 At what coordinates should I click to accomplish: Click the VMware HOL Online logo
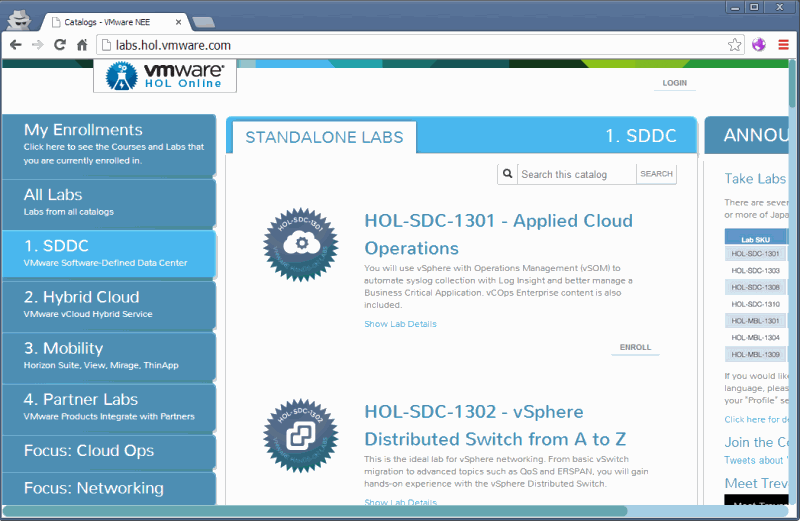point(165,76)
